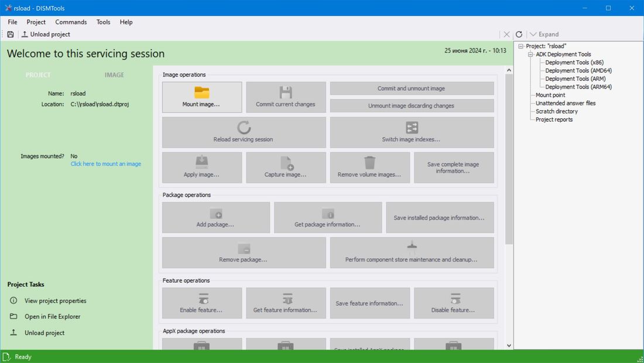Screen dimensions: 644x363
Task: Select the Mount image operation
Action: point(201,97)
